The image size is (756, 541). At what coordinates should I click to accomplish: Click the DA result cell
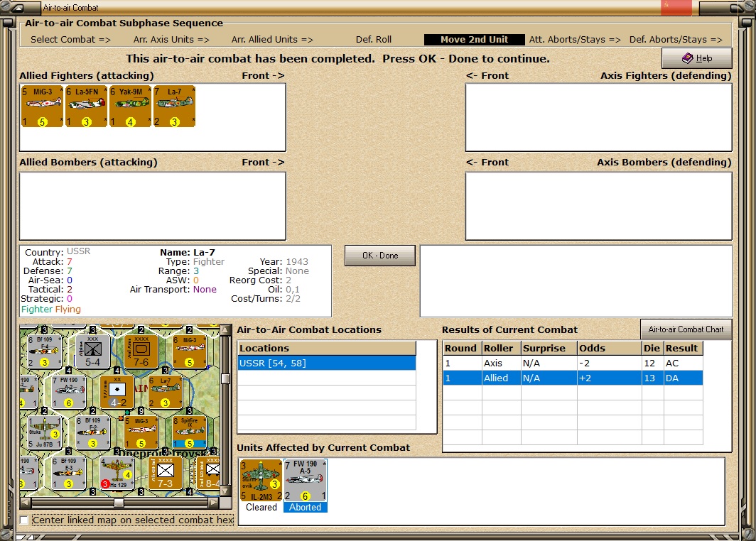[684, 378]
